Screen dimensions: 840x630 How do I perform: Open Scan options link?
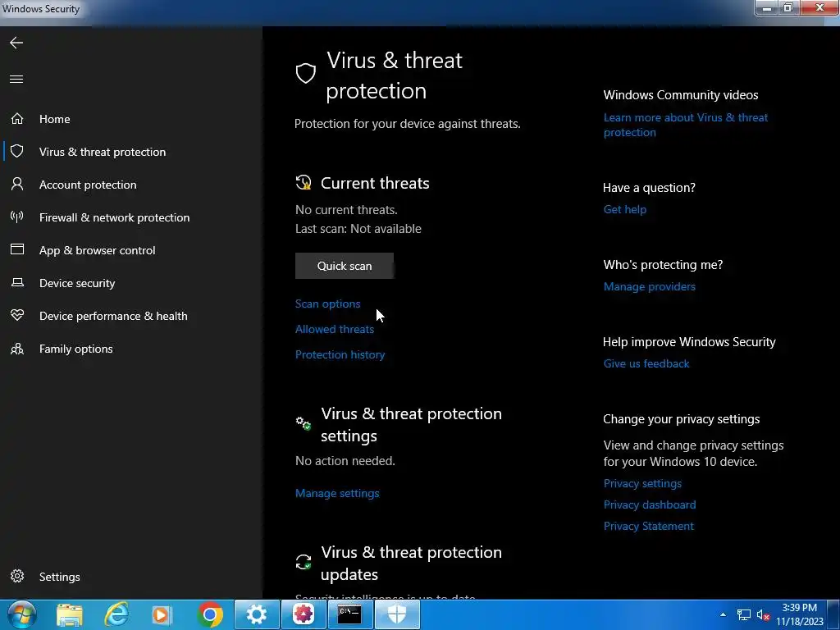click(x=328, y=304)
